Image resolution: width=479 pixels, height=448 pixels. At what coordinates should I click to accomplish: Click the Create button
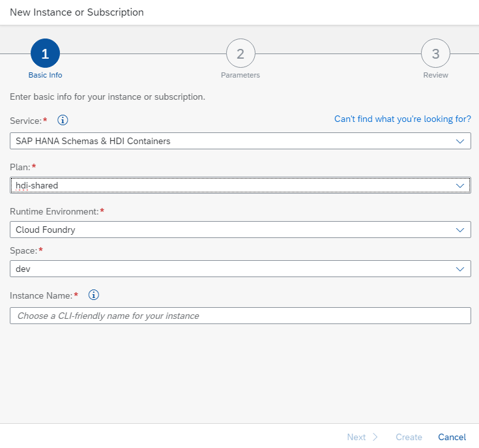tap(409, 437)
